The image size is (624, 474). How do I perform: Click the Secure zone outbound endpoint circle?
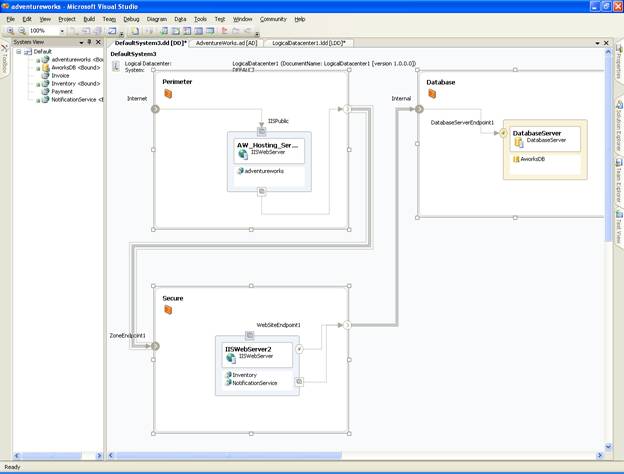click(x=347, y=325)
